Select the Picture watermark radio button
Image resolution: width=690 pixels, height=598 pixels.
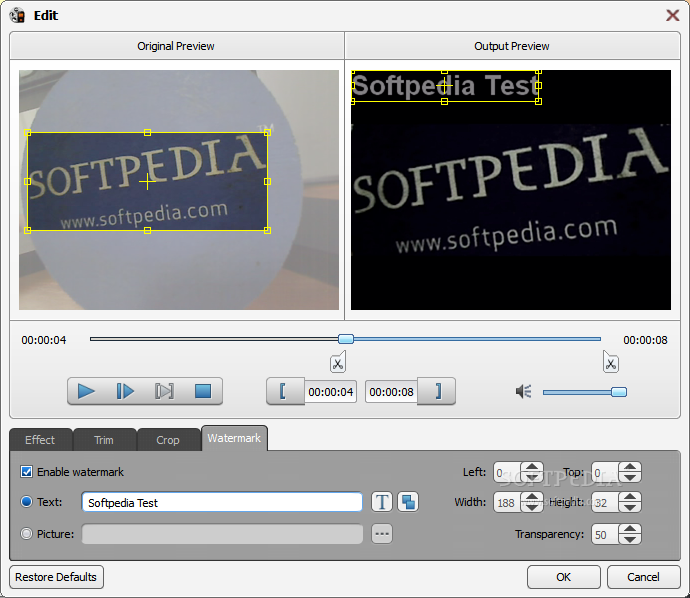26,534
